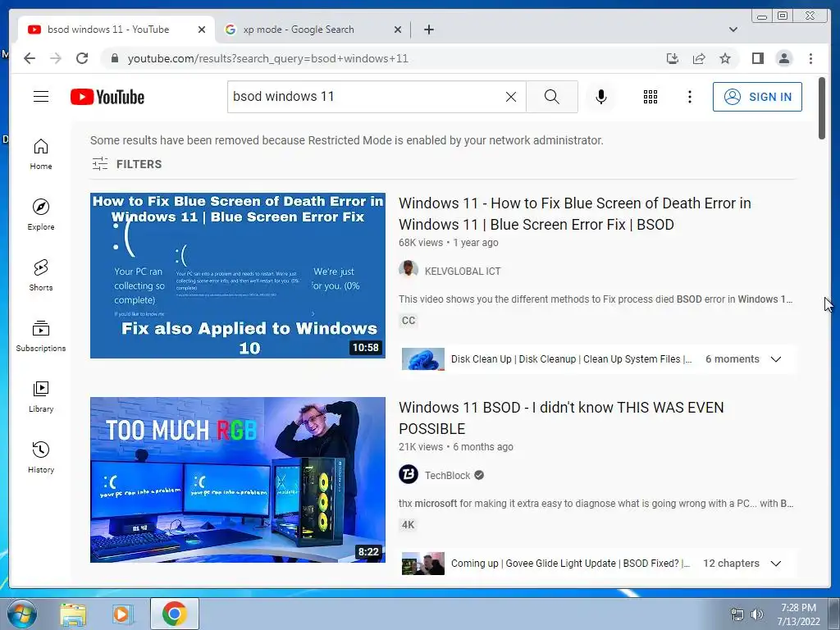Open History in the sidebar

tap(41, 457)
